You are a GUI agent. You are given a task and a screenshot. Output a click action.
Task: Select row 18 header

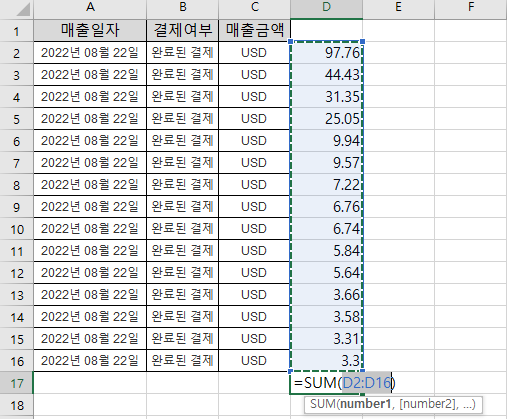(x=16, y=405)
